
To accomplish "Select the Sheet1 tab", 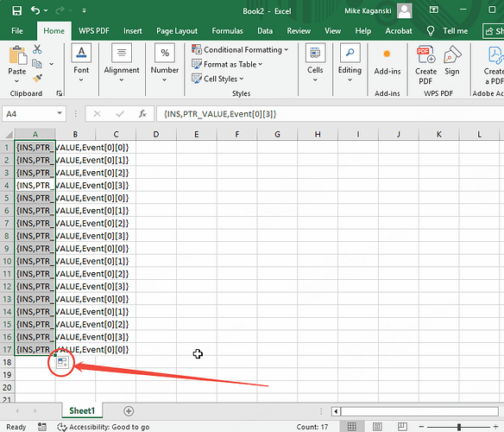I will (82, 410).
